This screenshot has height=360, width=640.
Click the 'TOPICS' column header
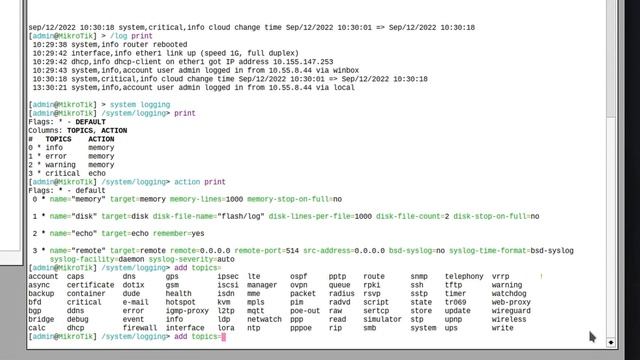point(58,139)
